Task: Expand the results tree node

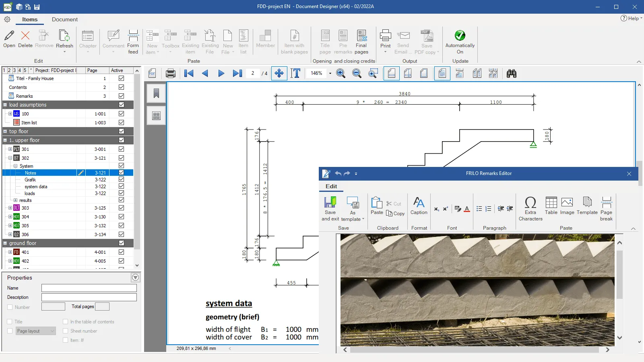Action: click(16, 200)
